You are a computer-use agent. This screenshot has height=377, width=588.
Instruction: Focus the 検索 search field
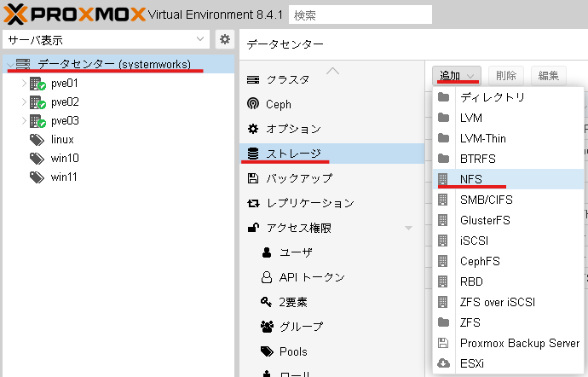pyautogui.click(x=360, y=15)
